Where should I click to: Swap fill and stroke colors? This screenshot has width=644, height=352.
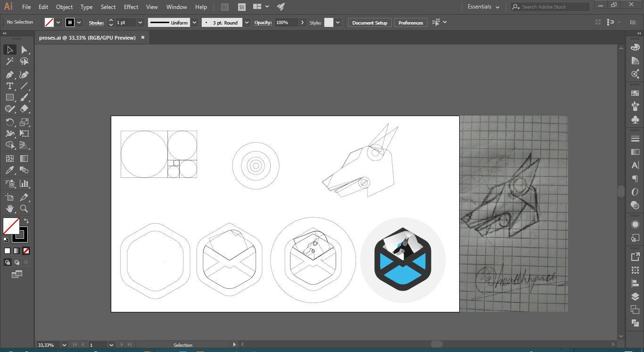[26, 221]
